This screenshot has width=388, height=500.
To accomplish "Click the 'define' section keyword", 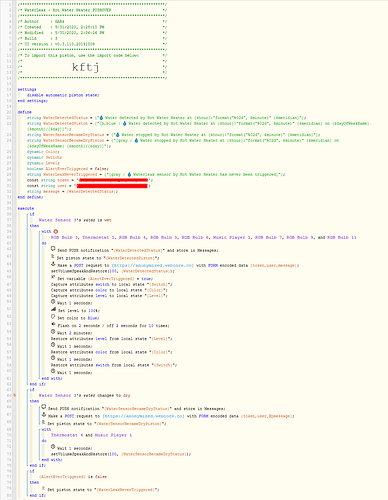I will (x=25, y=112).
